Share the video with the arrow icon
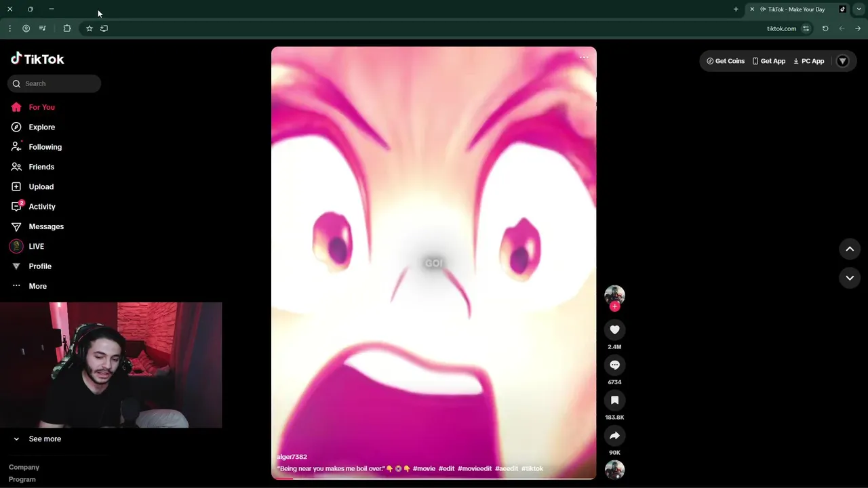This screenshot has height=488, width=868. coord(614,435)
